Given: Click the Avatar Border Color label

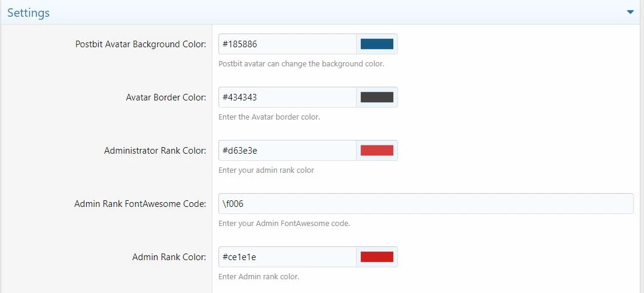Looking at the screenshot, I should pyautogui.click(x=166, y=97).
